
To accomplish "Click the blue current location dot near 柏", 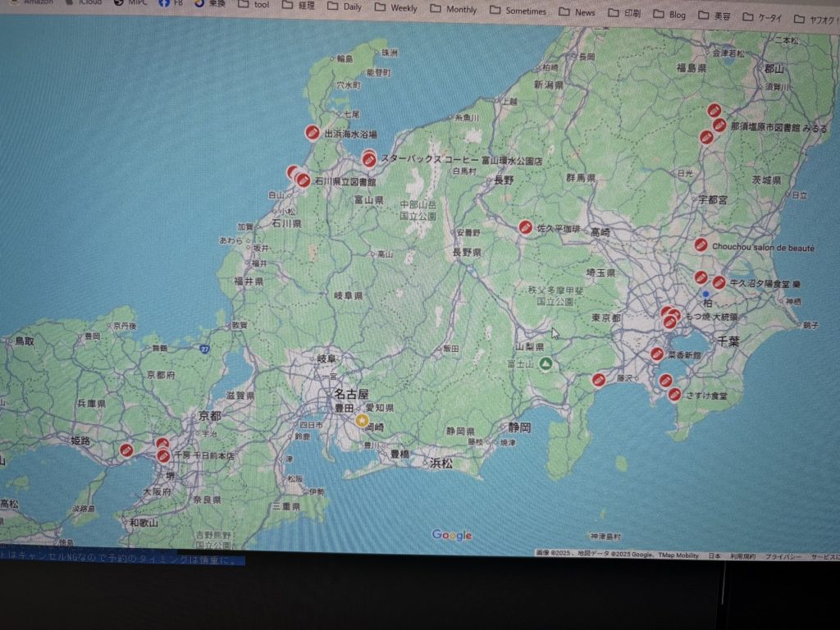I will 705,294.
